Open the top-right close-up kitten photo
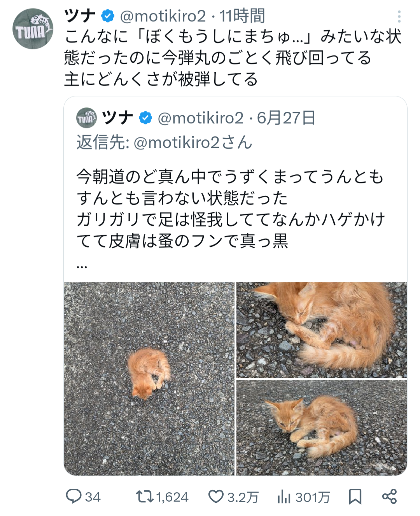420x516 pixels. click(322, 330)
